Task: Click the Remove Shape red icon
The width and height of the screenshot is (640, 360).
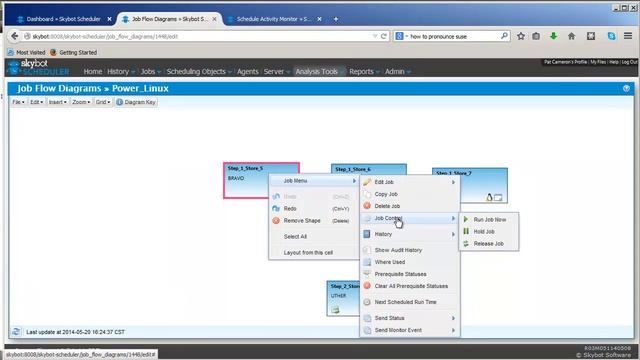Action: 276,220
